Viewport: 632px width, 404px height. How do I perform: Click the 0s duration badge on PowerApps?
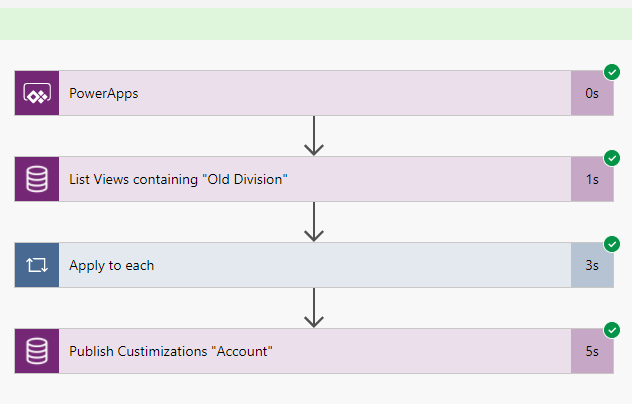pyautogui.click(x=592, y=94)
